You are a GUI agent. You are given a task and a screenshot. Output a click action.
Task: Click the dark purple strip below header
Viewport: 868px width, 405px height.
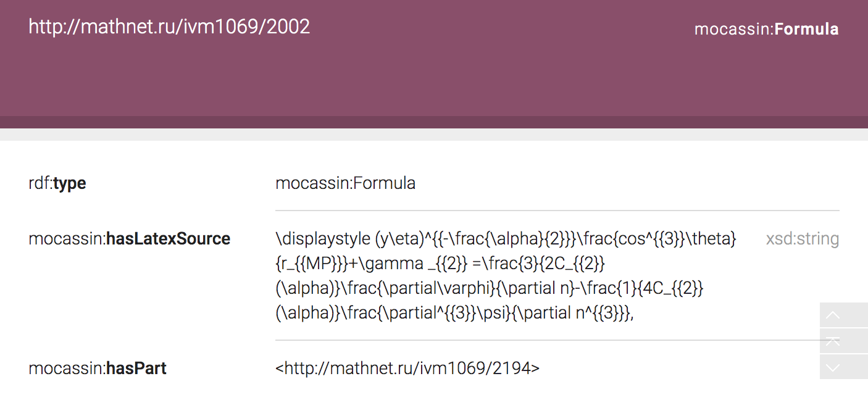[x=434, y=122]
